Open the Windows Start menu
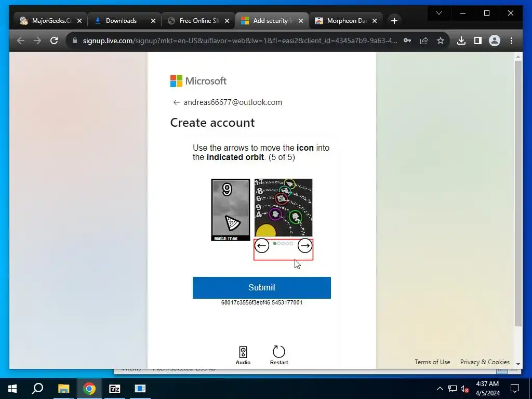This screenshot has height=399, width=532. 12,389
